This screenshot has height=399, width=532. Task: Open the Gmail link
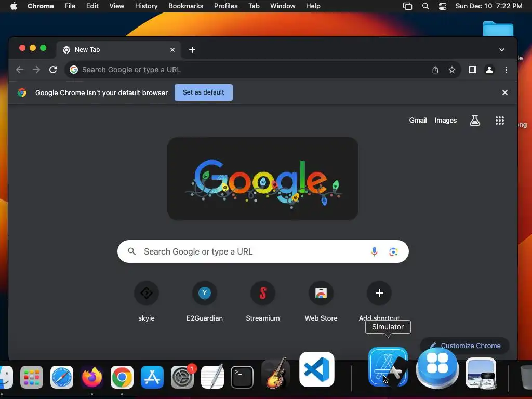tap(418, 121)
